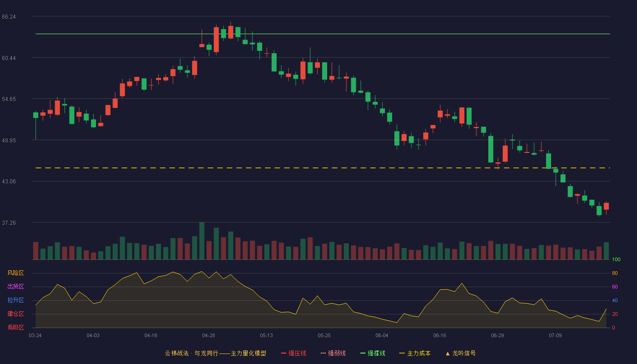Click the 54.65 price axis label
637x364 pixels.
click(x=9, y=99)
